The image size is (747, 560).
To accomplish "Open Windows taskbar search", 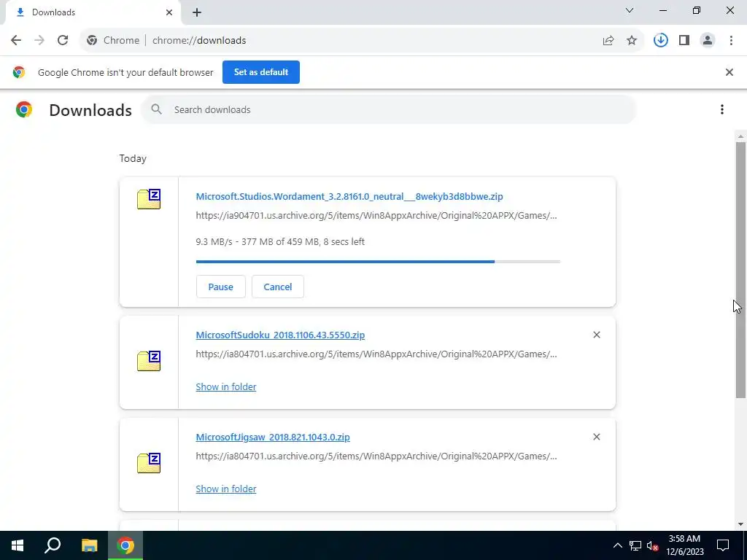I will coord(53,545).
